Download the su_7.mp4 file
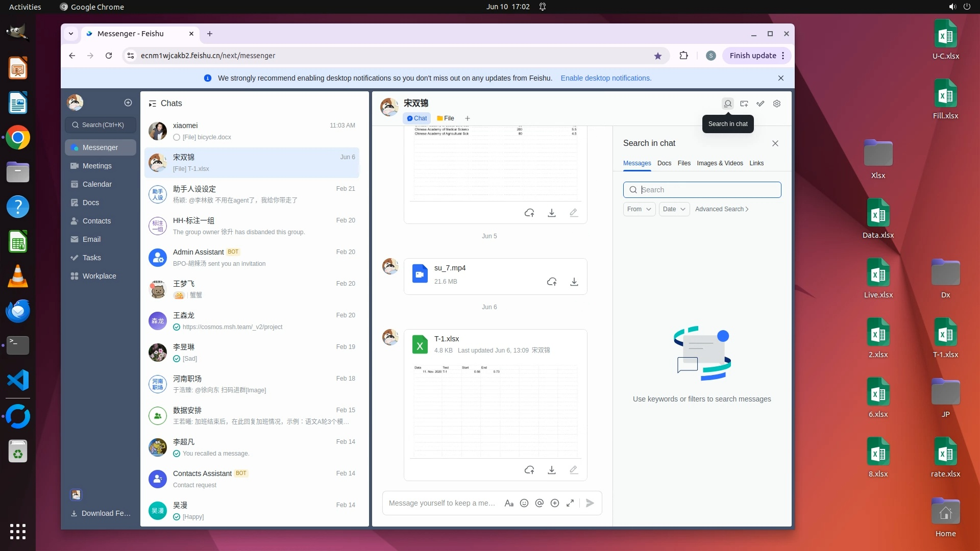 [x=574, y=282]
